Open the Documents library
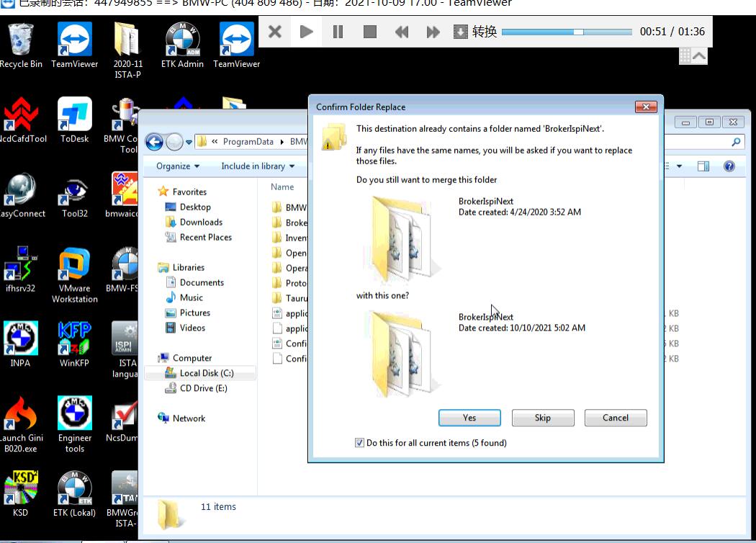 tap(202, 282)
